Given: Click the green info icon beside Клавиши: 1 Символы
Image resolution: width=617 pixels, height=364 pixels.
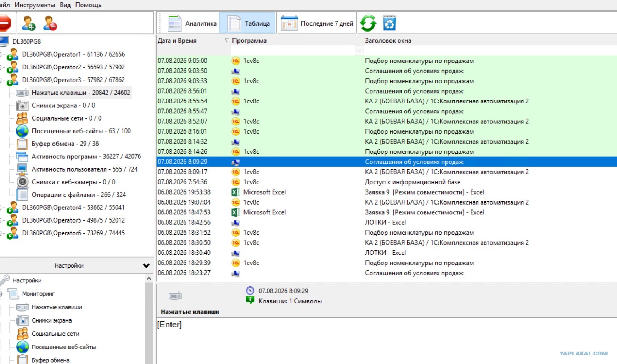Looking at the screenshot, I should (x=250, y=301).
